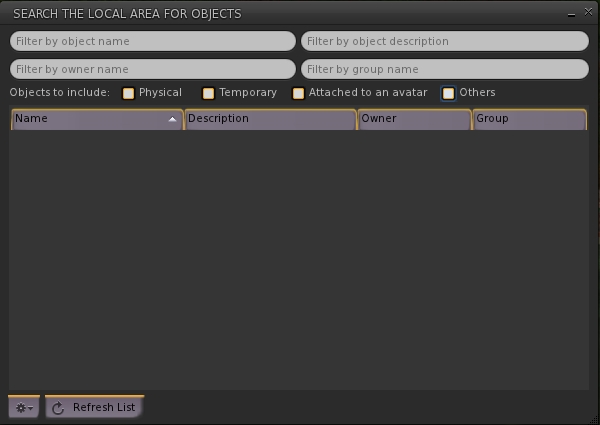This screenshot has width=600, height=425.
Task: Open the gear options menu
Action: pyautogui.click(x=23, y=408)
